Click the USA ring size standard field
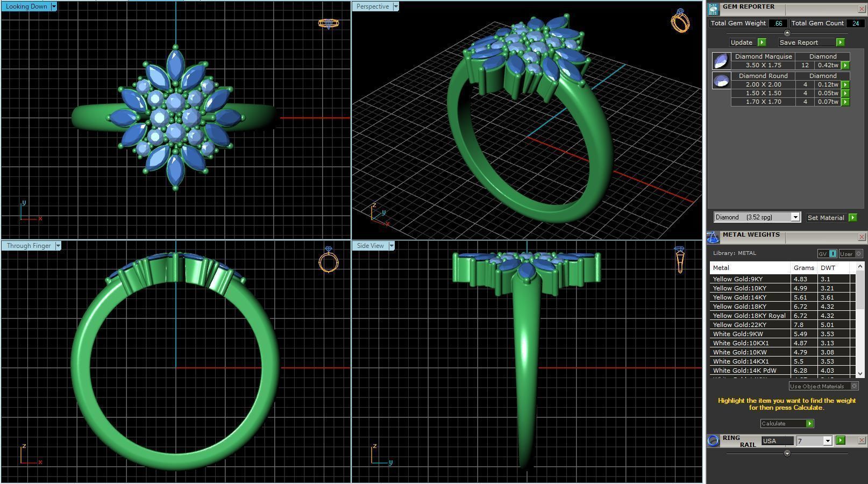Viewport: 868px width, 484px height. [x=778, y=441]
